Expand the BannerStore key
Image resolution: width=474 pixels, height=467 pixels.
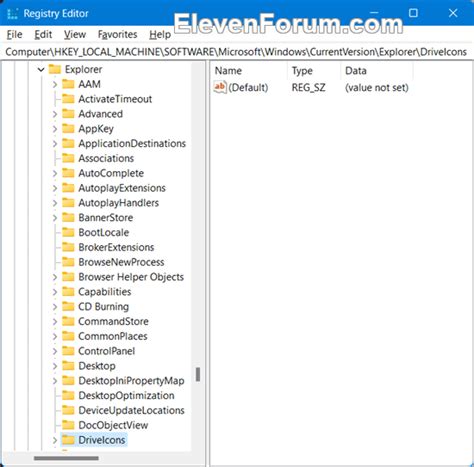click(55, 218)
